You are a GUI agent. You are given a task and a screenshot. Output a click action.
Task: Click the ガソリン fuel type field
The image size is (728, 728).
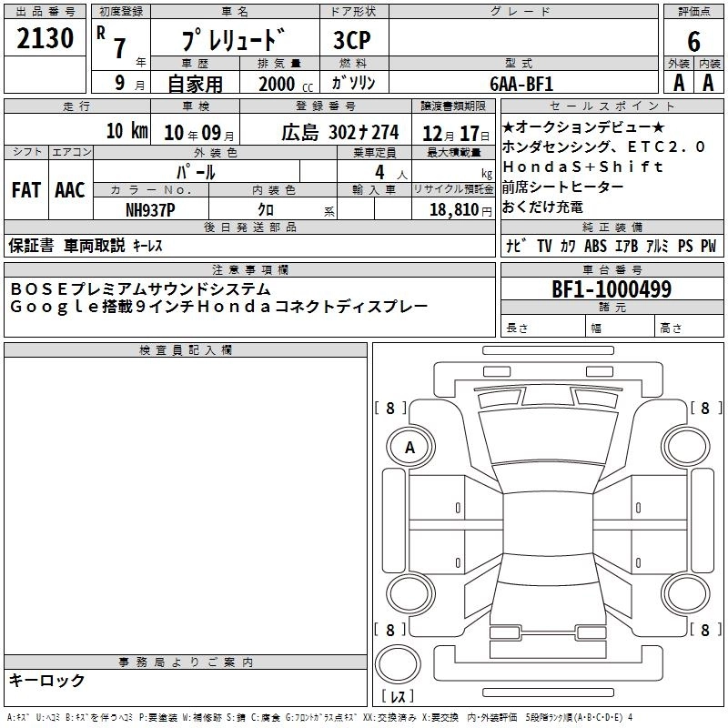(x=354, y=84)
